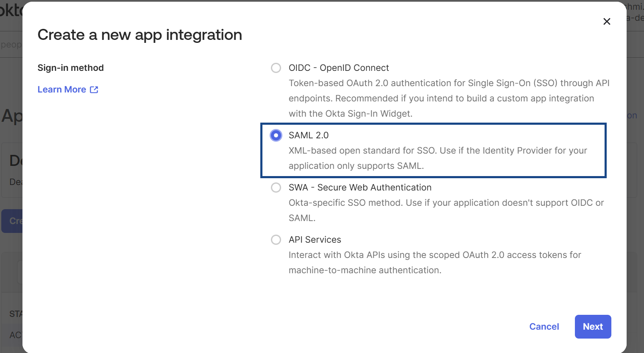Select the OIDC - OpenID Connect radio button
Screen dimensions: 644x353
tap(276, 68)
